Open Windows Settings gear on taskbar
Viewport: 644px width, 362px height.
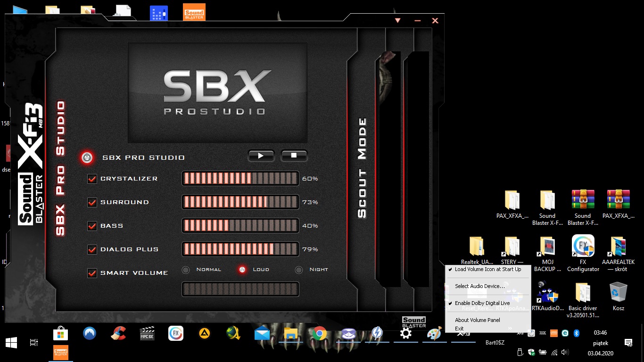click(405, 334)
